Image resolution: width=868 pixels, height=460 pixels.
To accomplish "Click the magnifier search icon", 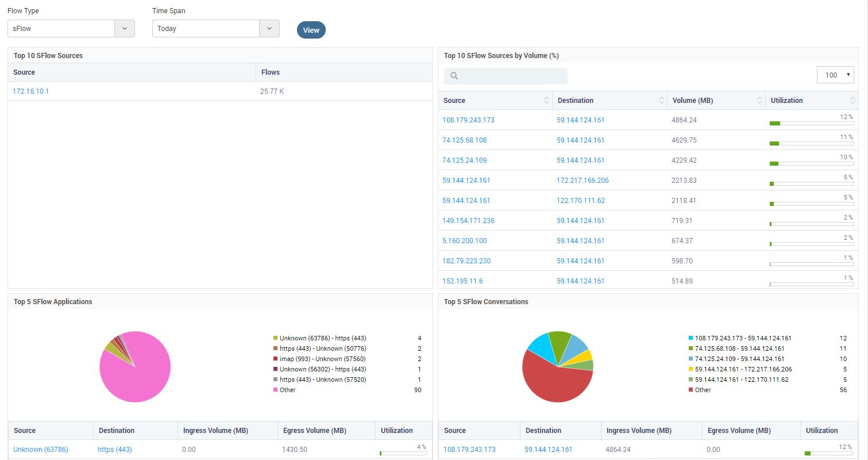I will pos(454,76).
